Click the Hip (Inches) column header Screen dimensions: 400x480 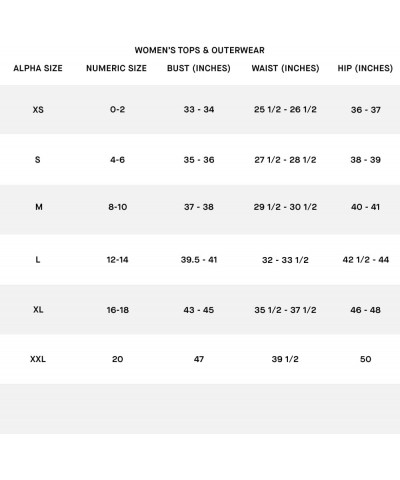(x=365, y=68)
